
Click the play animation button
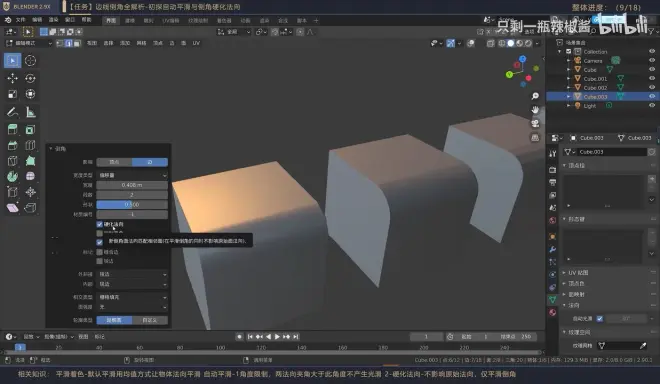pyautogui.click(x=277, y=337)
